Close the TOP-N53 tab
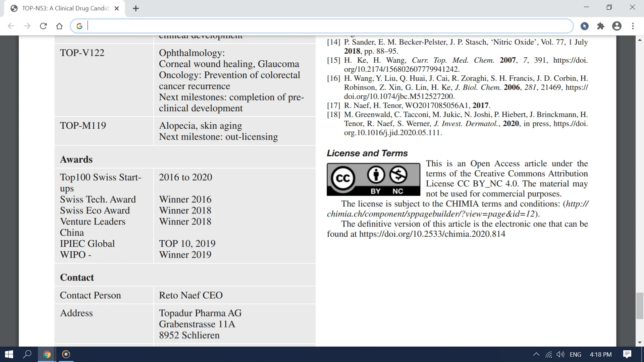 117,8
